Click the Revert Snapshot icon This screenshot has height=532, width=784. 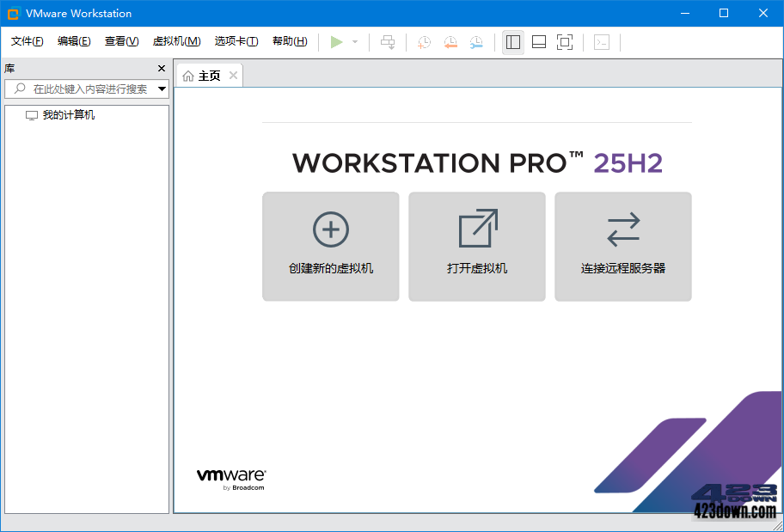tap(450, 41)
